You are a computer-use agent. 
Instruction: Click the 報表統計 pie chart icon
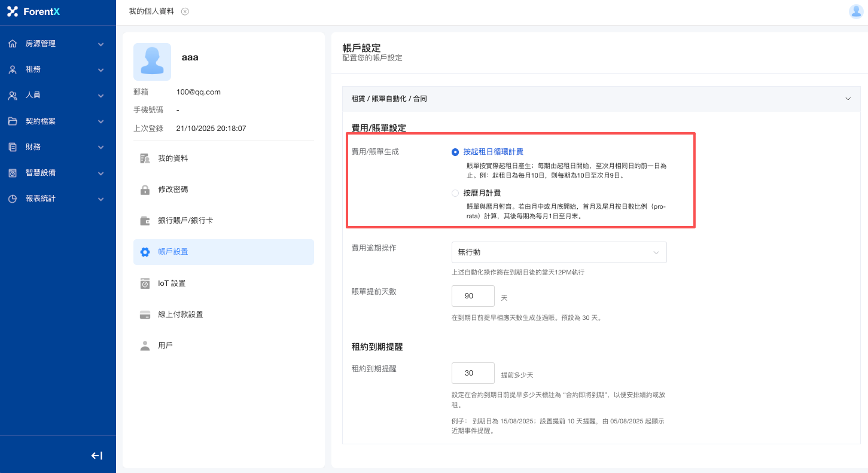(13, 199)
